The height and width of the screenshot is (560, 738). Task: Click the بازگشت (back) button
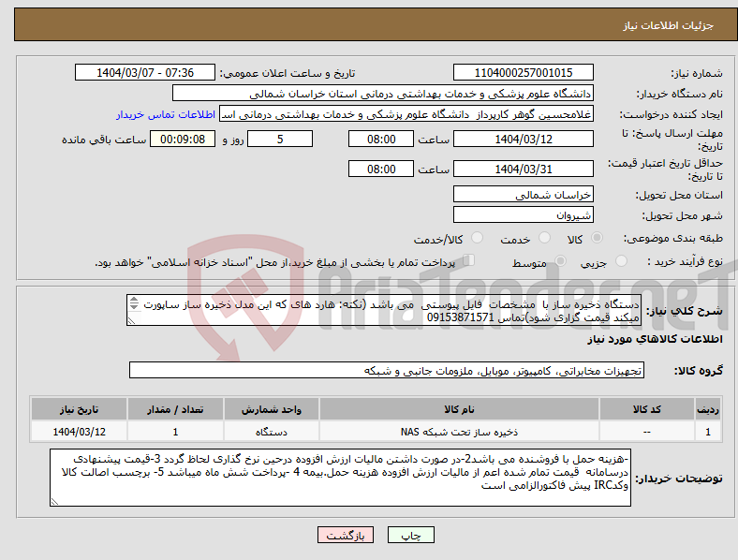[346, 535]
